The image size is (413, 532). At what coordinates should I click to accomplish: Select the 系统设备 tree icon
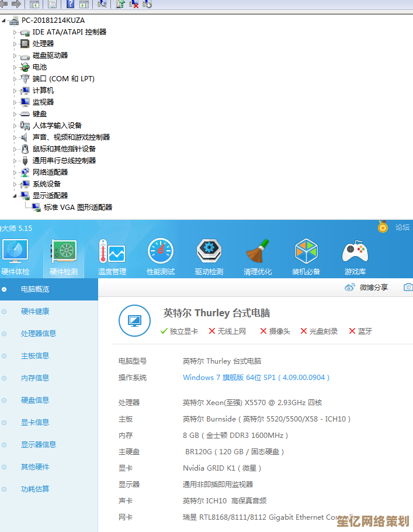[25, 184]
